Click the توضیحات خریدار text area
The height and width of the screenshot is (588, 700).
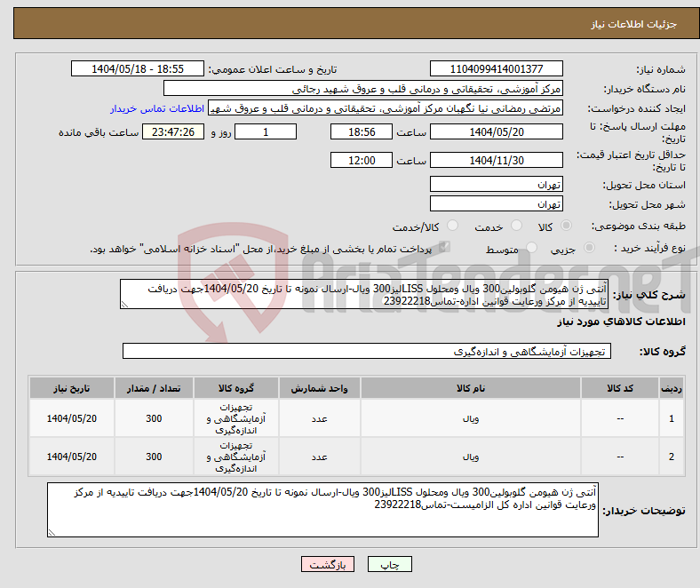pyautogui.click(x=322, y=510)
